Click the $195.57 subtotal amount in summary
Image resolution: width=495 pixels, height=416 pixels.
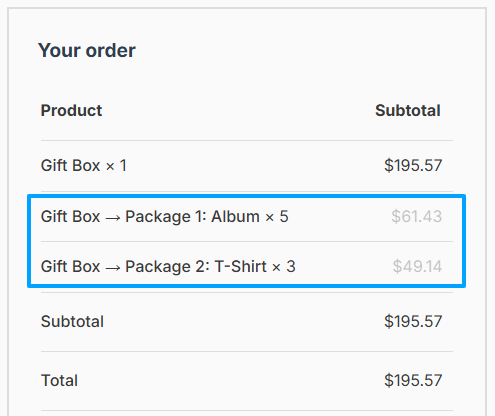click(413, 321)
